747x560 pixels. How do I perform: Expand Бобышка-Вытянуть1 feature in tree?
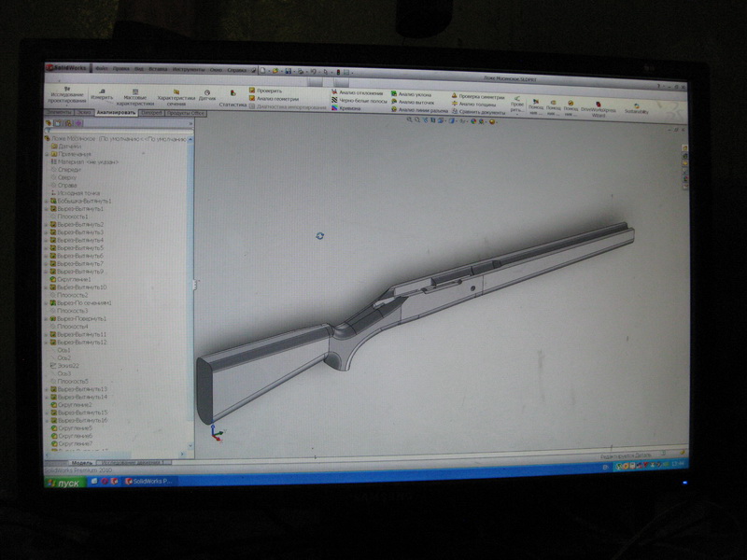pos(46,201)
